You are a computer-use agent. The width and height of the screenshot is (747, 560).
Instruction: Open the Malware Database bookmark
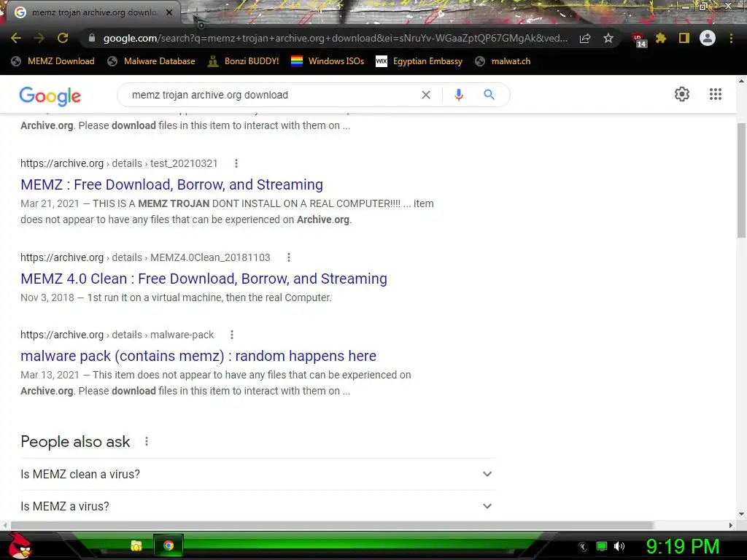pos(152,61)
